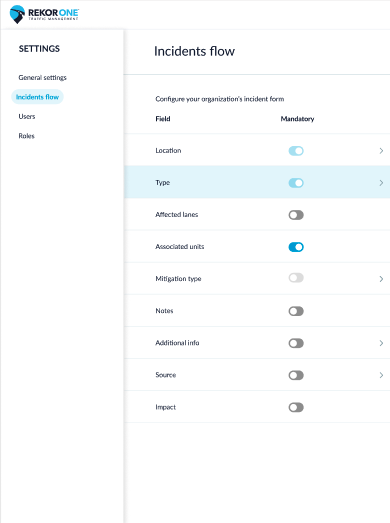Enable Affected lanes mandatory switch
The image size is (390, 523).
pyautogui.click(x=296, y=215)
